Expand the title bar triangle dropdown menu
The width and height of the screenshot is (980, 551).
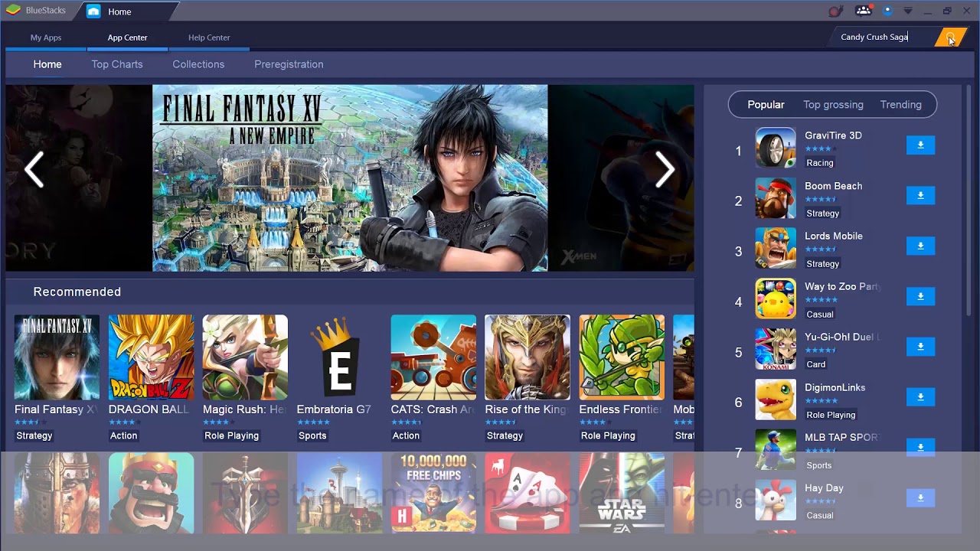tap(908, 11)
